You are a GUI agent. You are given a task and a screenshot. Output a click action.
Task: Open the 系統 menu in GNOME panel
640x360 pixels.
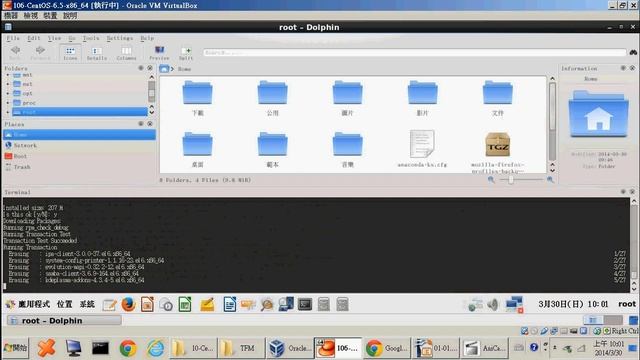(x=87, y=304)
